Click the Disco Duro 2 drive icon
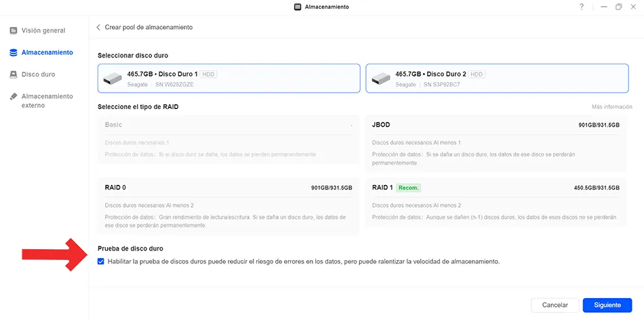The width and height of the screenshot is (644, 321). tap(381, 78)
